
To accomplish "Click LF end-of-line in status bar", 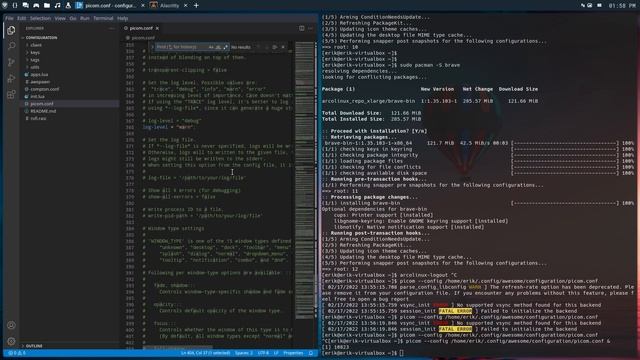I will (276, 353).
